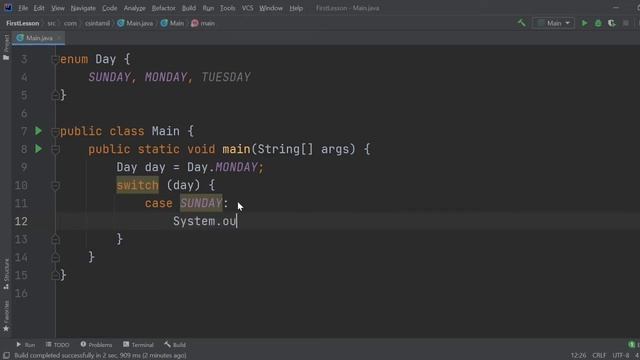The image size is (640, 360).
Task: Click line number 16 in the gutter
Action: (21, 293)
